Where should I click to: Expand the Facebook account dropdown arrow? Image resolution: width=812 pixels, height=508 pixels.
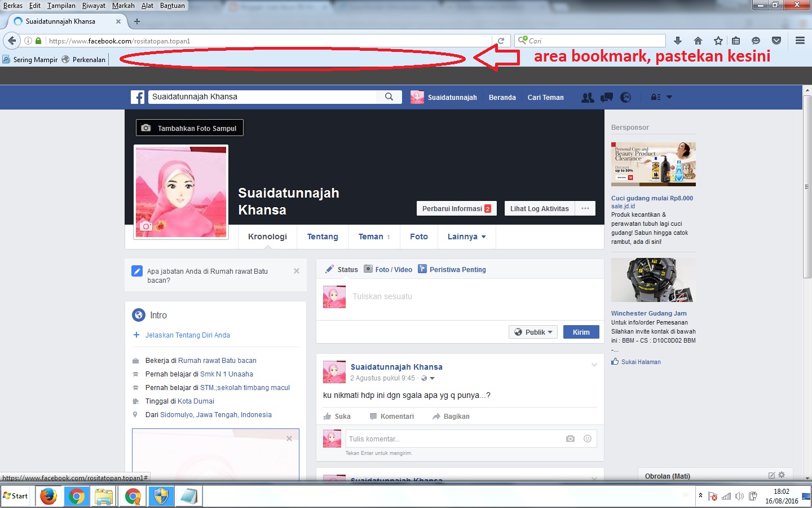point(669,97)
